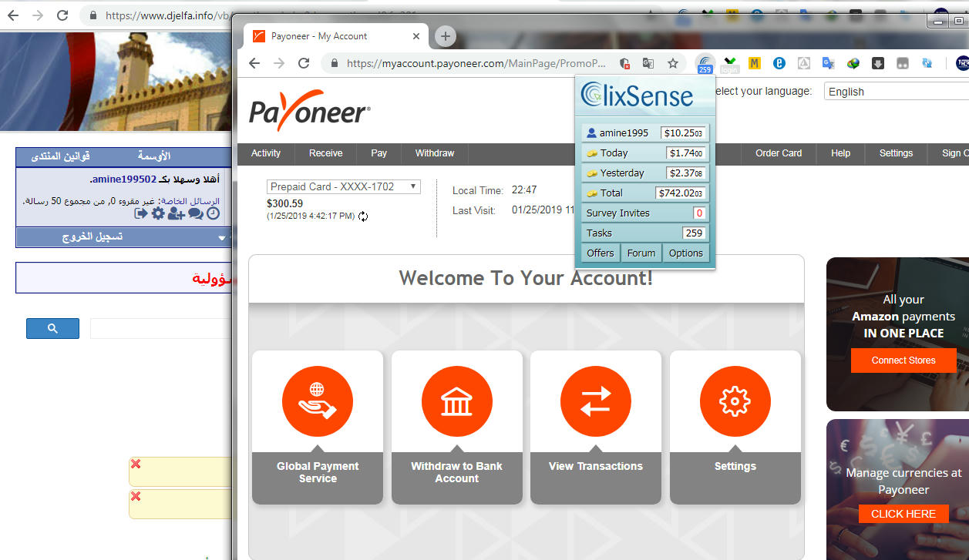Click the Today earnings row in ClixSense
Screen dimensions: 969x560
(645, 153)
